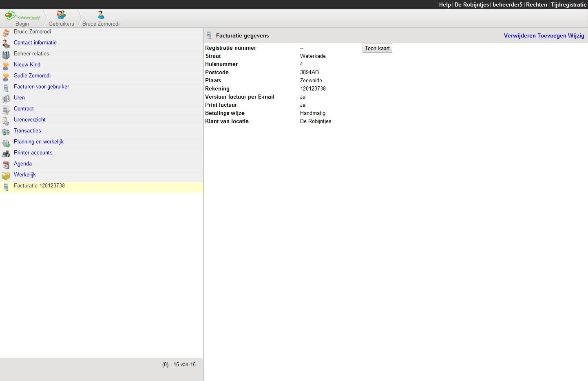Click the Gebruikers breadcrumb icon
This screenshot has width=588, height=381.
point(61,15)
